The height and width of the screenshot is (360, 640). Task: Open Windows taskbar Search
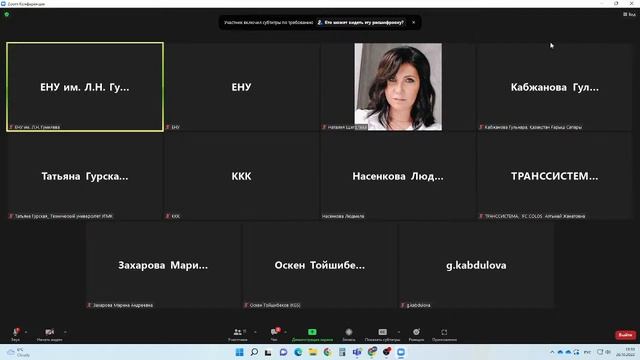coord(254,352)
